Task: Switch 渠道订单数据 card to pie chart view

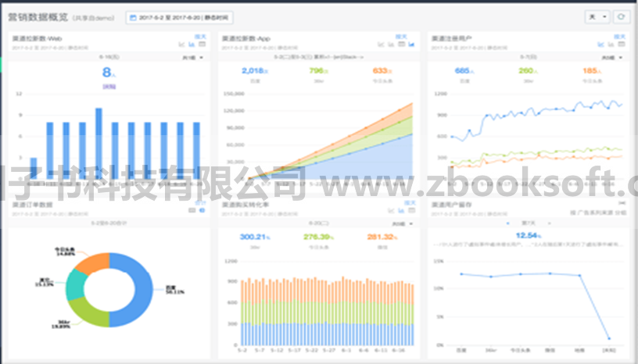Action: 203,210
